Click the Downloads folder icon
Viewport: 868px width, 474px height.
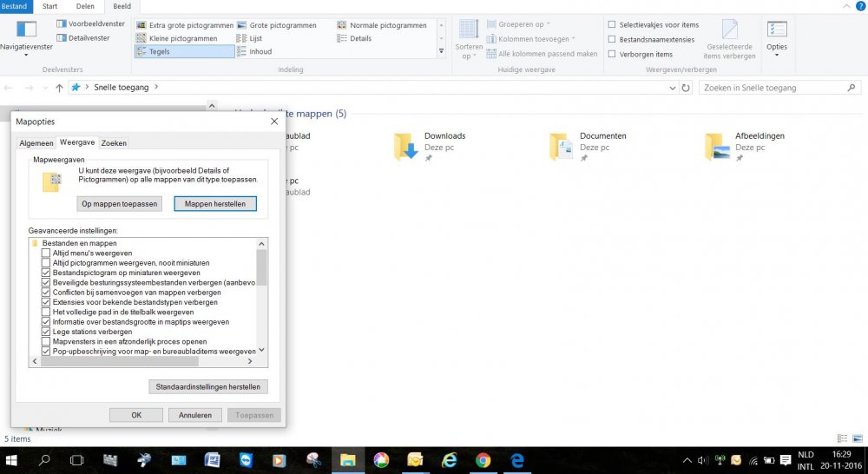point(406,147)
